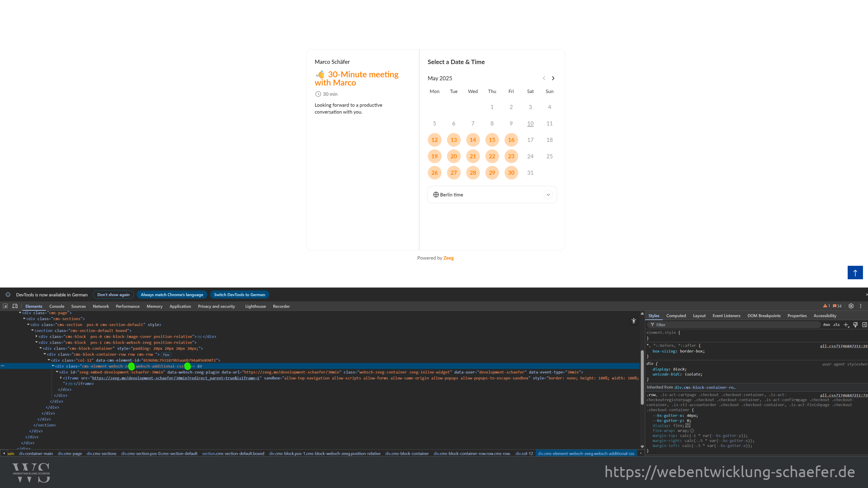Open the Recorder tab

[x=281, y=306]
